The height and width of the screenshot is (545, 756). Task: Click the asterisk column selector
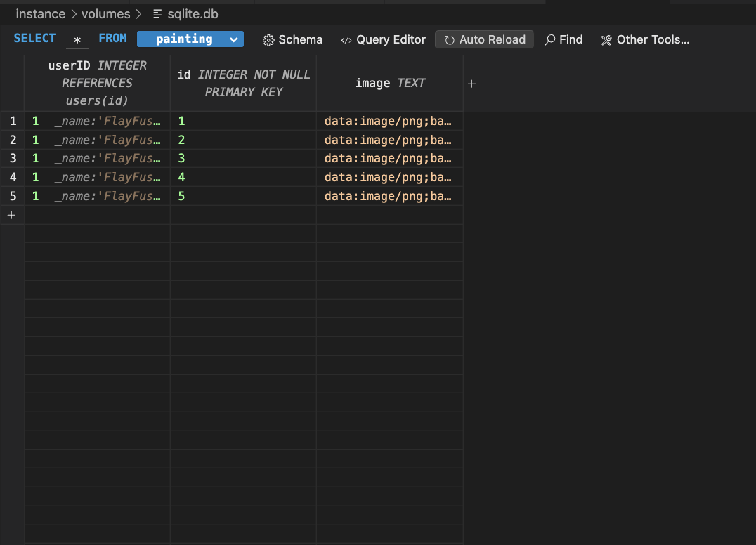[77, 40]
